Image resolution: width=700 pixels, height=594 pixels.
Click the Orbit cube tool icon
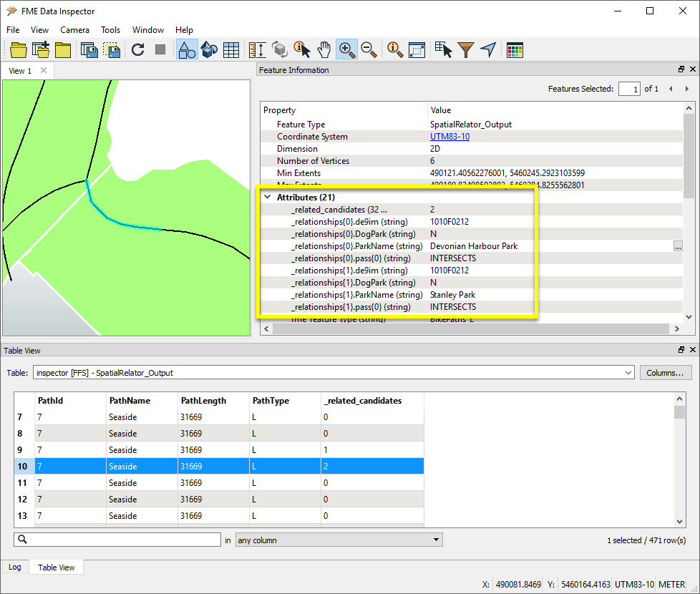click(x=280, y=49)
